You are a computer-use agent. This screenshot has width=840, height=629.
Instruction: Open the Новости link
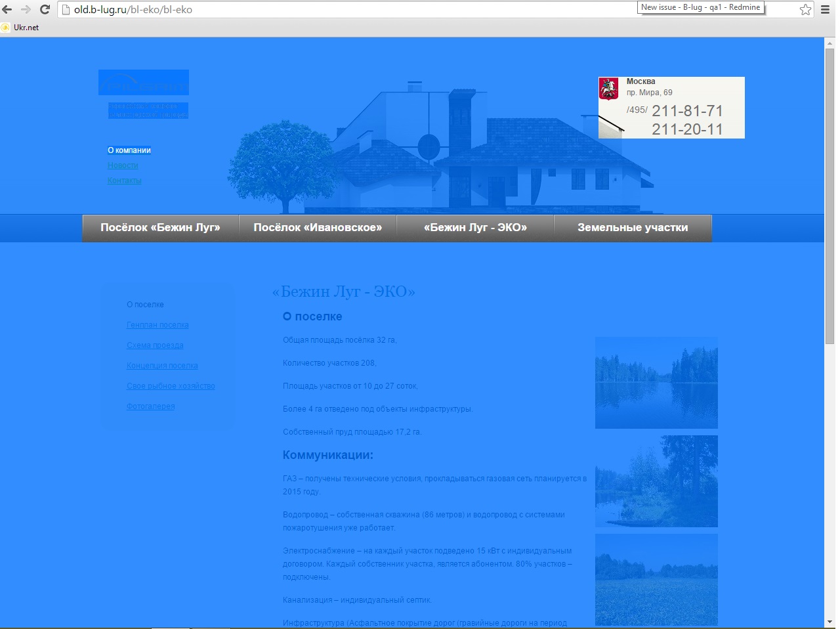123,165
